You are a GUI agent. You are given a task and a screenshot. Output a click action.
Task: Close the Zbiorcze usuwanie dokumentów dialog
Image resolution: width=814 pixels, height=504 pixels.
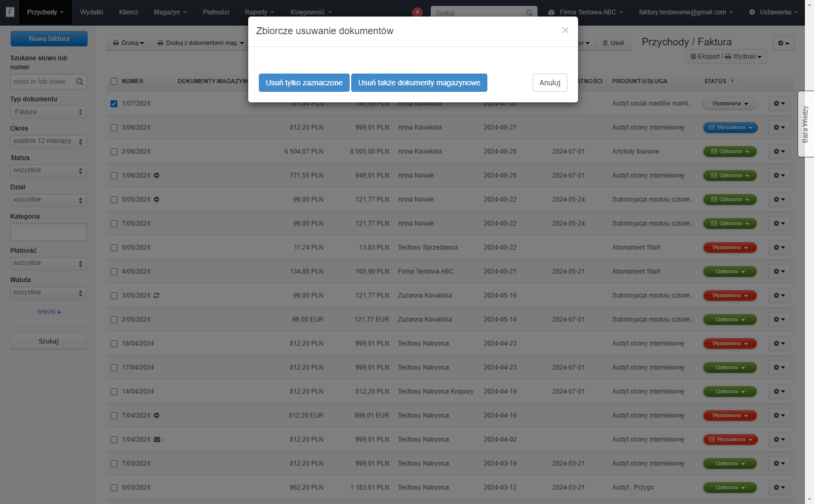pos(565,30)
